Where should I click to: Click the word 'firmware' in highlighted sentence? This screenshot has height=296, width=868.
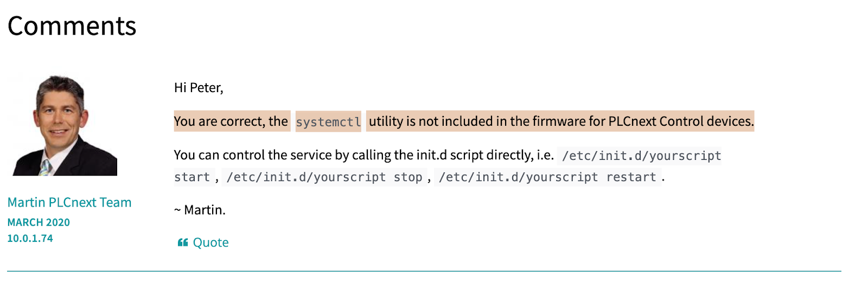click(559, 121)
